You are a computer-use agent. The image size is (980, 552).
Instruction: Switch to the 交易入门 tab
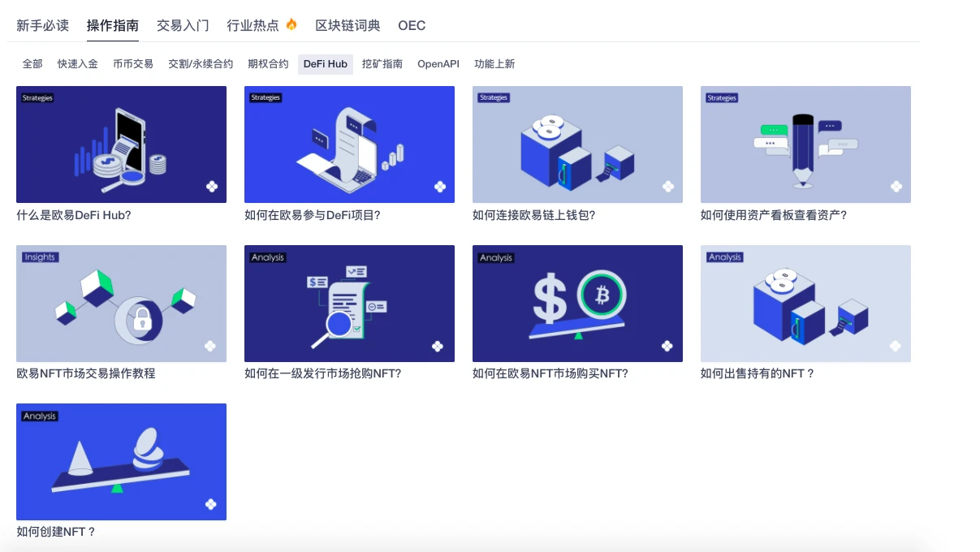tap(183, 25)
